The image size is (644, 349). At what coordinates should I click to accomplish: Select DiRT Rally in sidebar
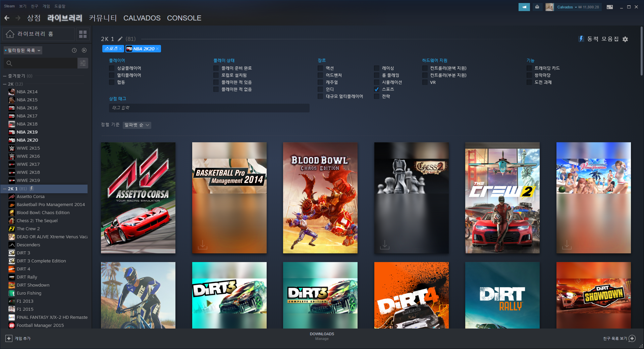point(27,277)
